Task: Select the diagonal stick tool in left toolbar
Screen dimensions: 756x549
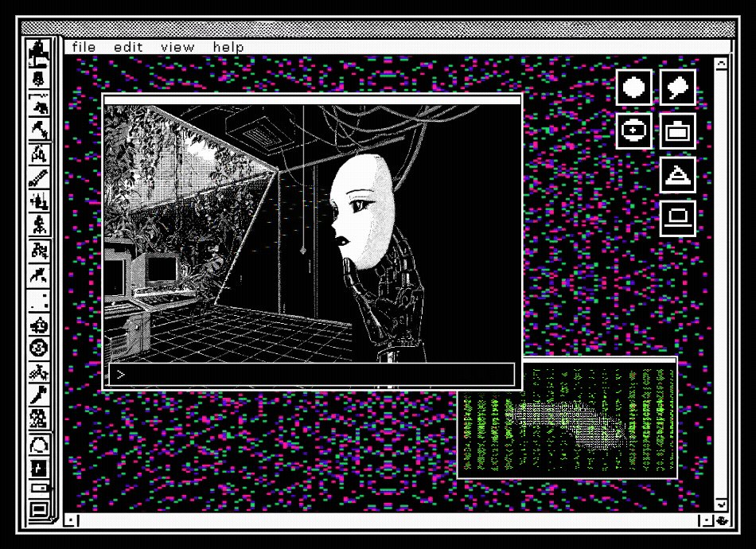Action: 38,178
